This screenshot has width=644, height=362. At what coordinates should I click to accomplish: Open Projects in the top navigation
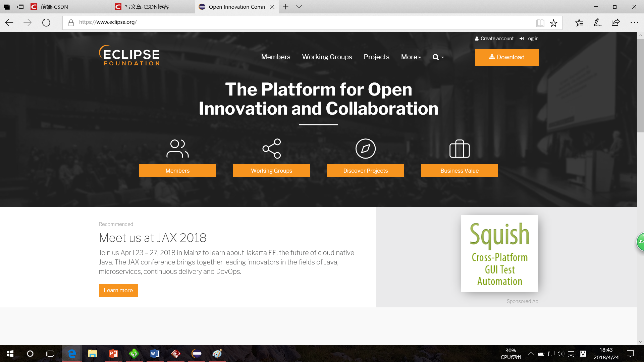pyautogui.click(x=376, y=57)
